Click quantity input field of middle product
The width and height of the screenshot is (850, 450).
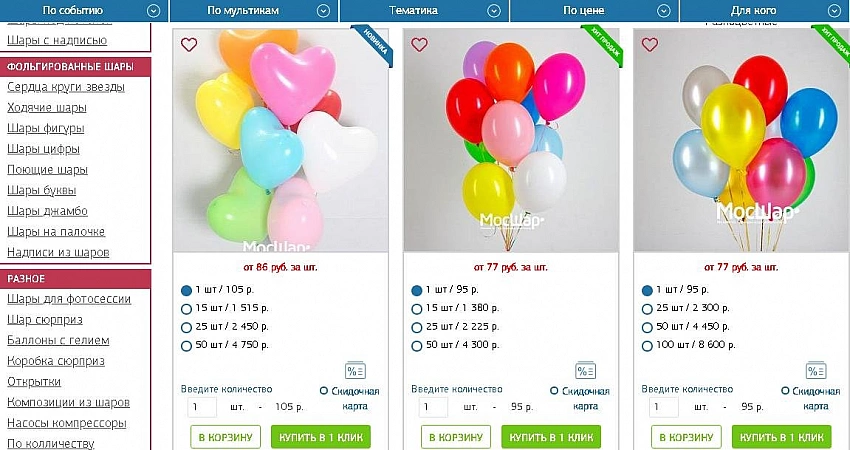tap(433, 407)
